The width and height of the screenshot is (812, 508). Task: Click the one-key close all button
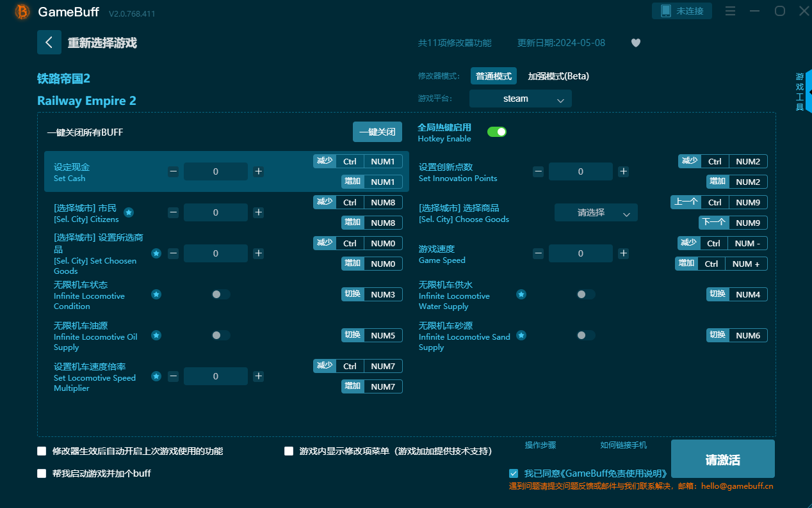[377, 132]
